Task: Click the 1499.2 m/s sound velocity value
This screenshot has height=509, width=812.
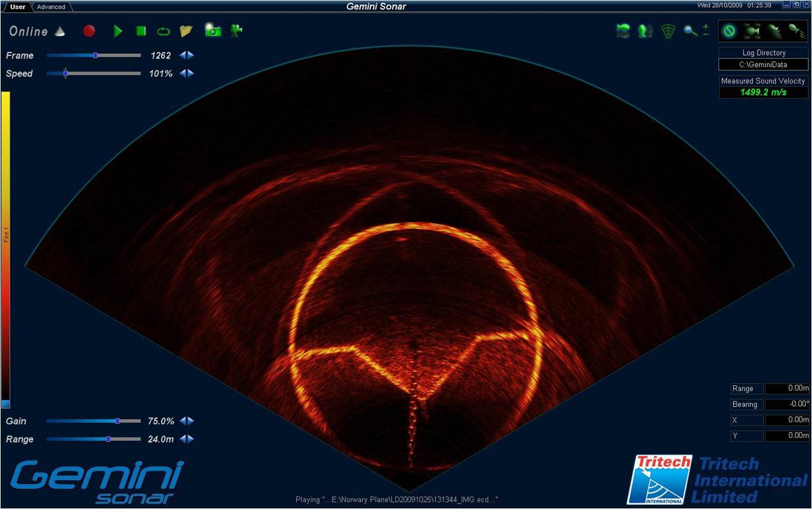Action: pos(763,92)
